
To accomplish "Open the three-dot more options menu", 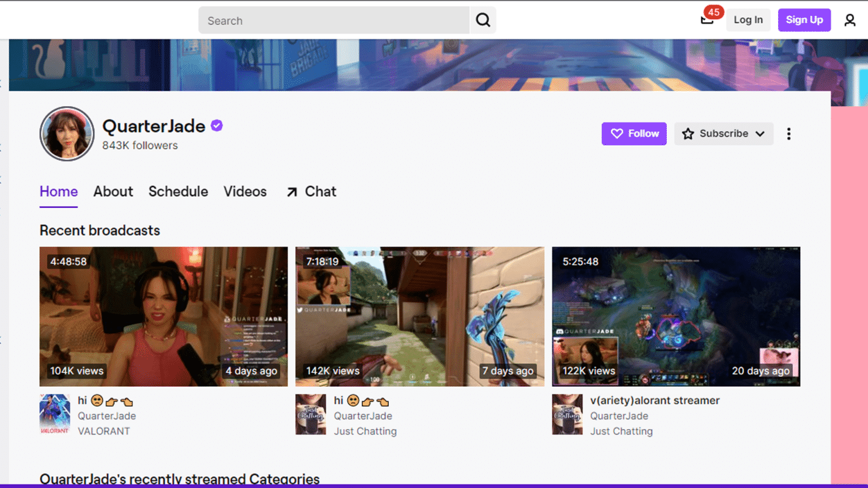I will coord(789,134).
